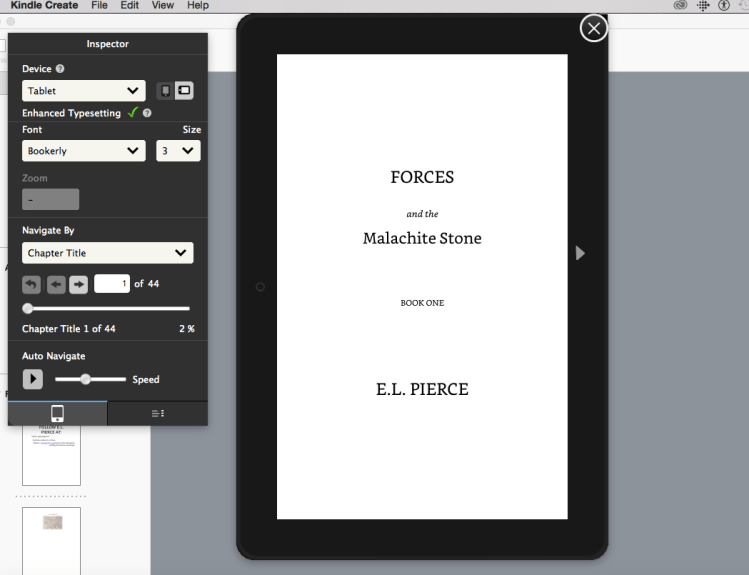Viewport: 749px width, 575px height.
Task: Click the undo navigation arrow button
Action: pyautogui.click(x=31, y=284)
